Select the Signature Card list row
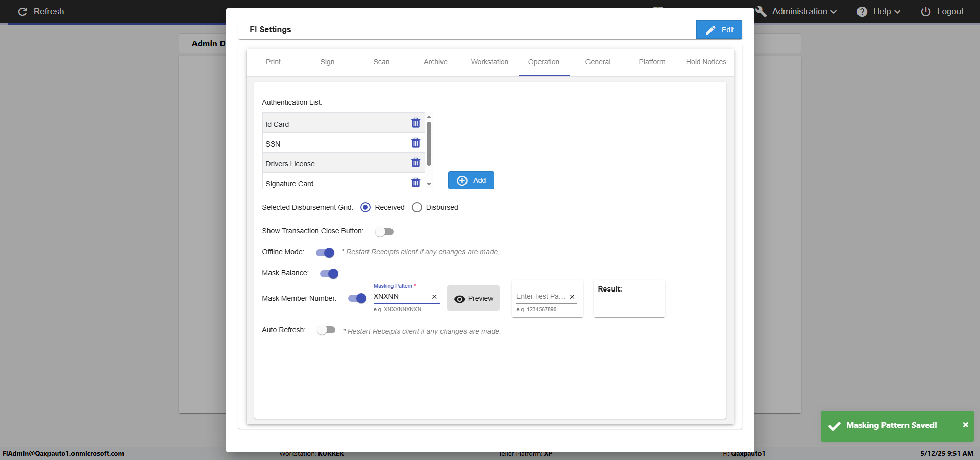The width and height of the screenshot is (980, 460). [x=335, y=181]
